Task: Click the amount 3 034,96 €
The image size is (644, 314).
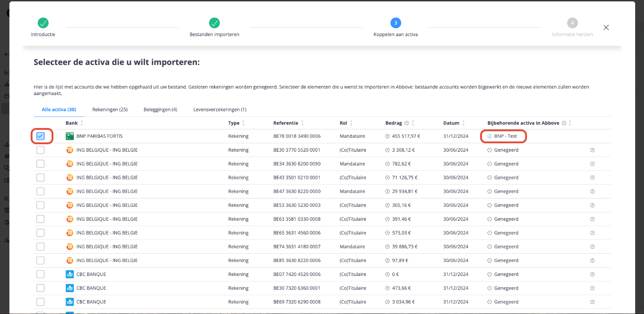Action: pyautogui.click(x=403, y=302)
